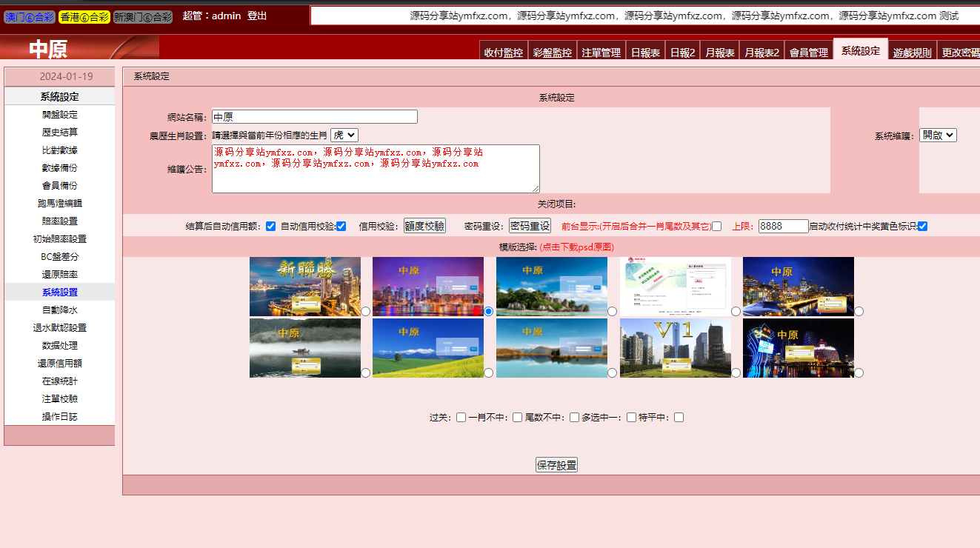The width and height of the screenshot is (980, 548).
Task: Toggle the 结算后自动信用额 checkbox
Action: click(x=270, y=227)
